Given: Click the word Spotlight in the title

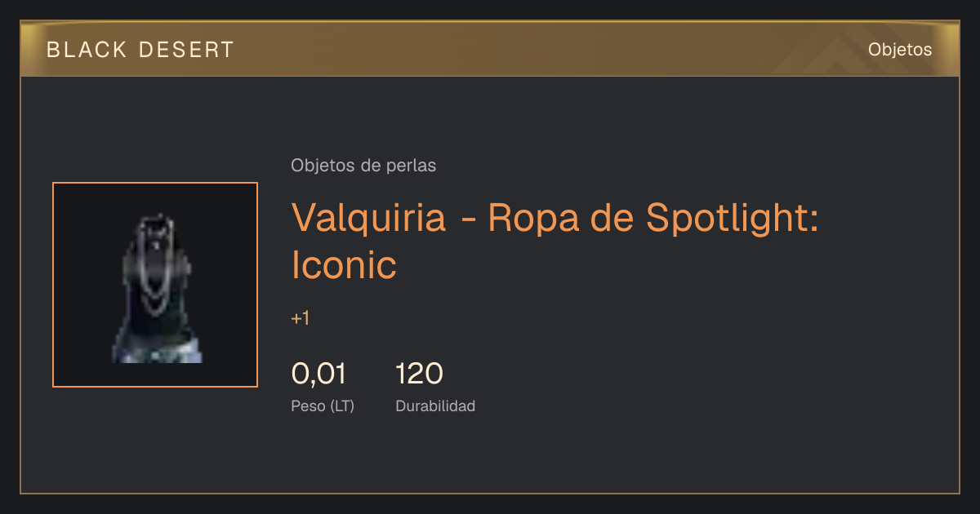Looking at the screenshot, I should (x=732, y=219).
